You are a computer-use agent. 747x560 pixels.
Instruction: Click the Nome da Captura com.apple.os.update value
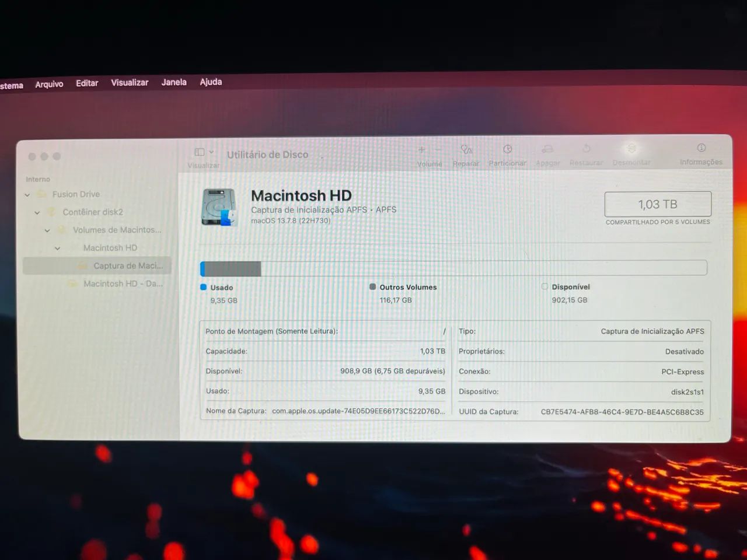tap(358, 411)
